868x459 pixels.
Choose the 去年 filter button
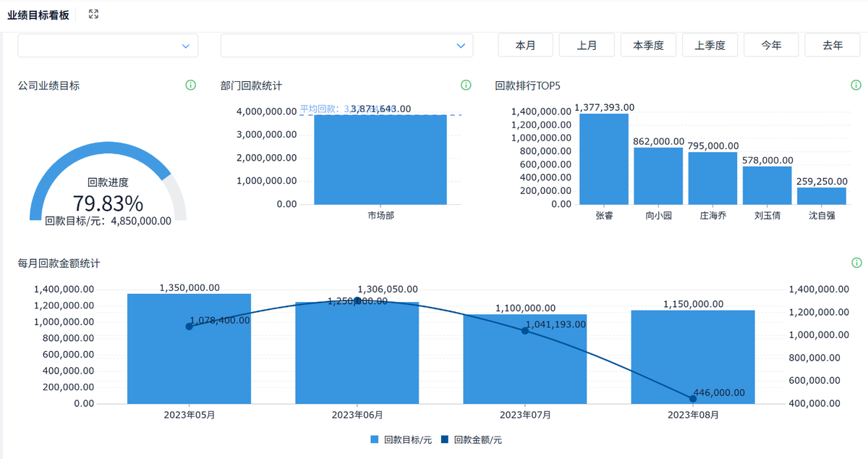(833, 45)
